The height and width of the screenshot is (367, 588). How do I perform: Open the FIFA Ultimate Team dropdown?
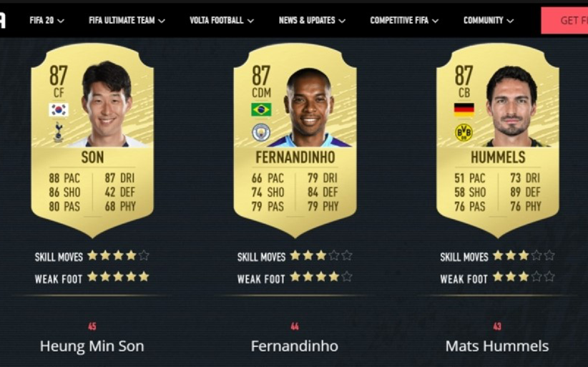(127, 21)
